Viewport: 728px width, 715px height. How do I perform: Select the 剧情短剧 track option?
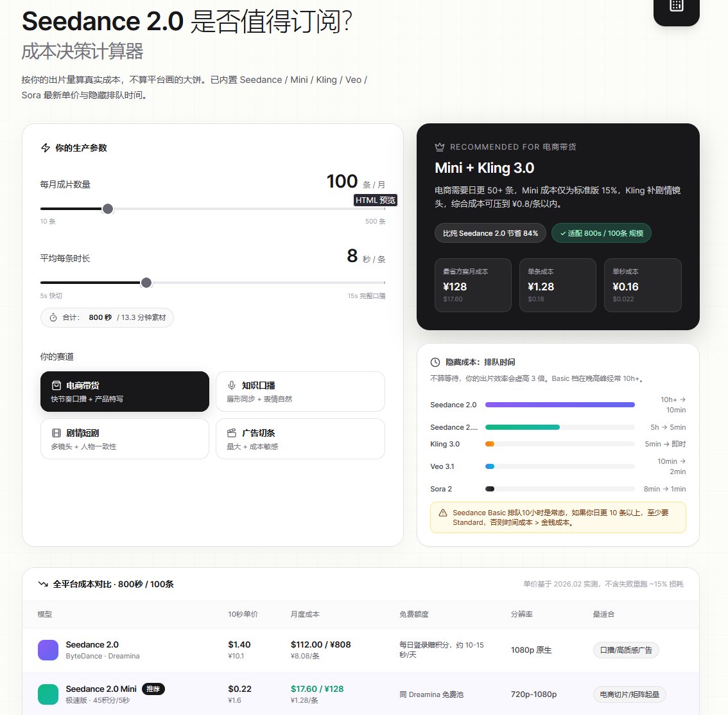(125, 439)
